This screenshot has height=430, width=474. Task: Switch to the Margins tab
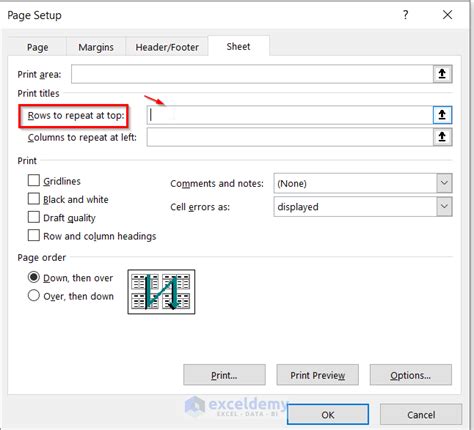tap(96, 47)
